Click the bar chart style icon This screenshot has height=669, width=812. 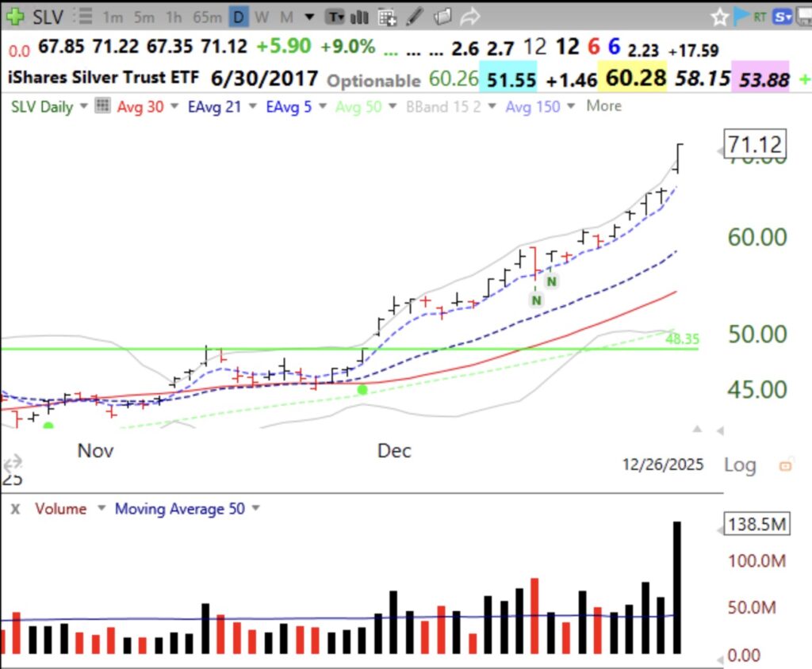361,16
